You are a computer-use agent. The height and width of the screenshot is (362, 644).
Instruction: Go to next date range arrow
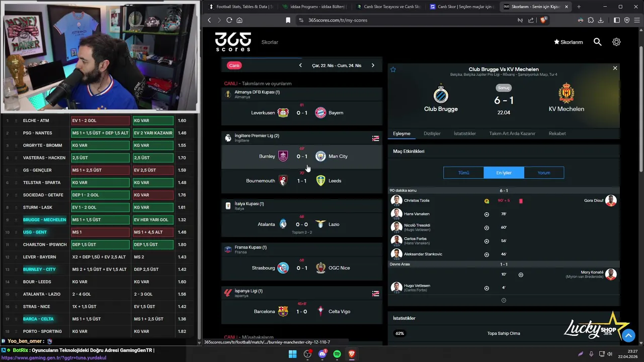pyautogui.click(x=373, y=65)
